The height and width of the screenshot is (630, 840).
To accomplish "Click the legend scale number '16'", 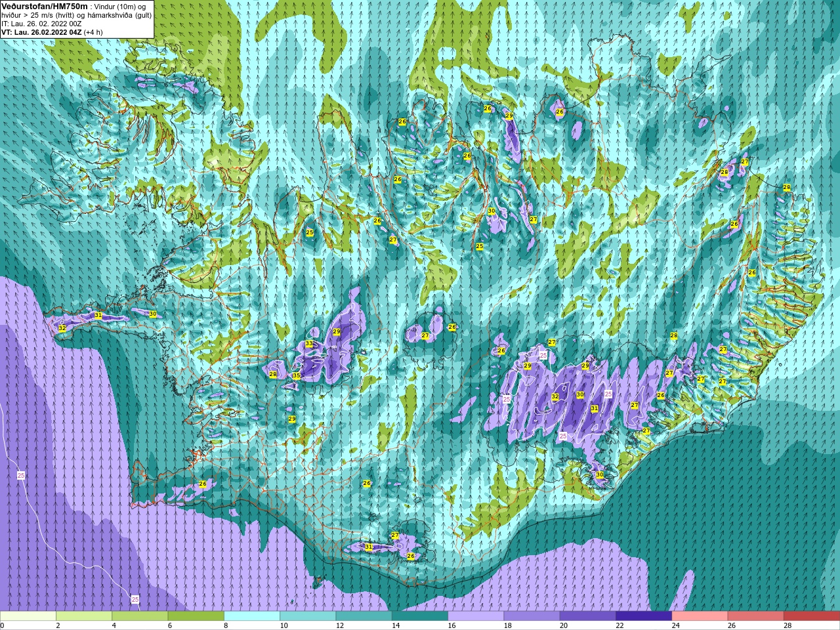I will 451,625.
